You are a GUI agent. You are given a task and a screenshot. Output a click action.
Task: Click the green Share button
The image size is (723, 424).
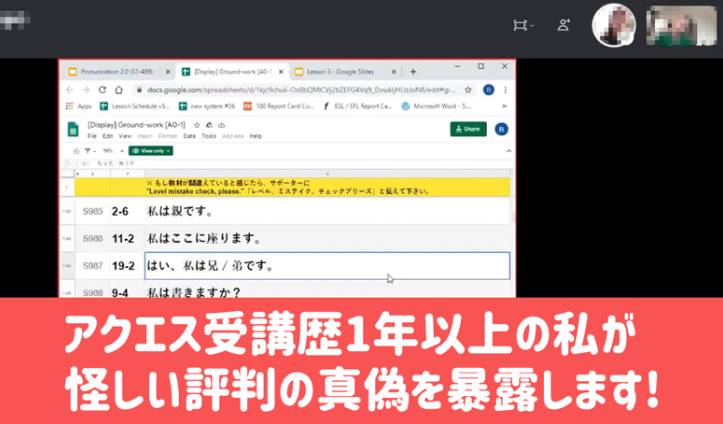pyautogui.click(x=468, y=129)
